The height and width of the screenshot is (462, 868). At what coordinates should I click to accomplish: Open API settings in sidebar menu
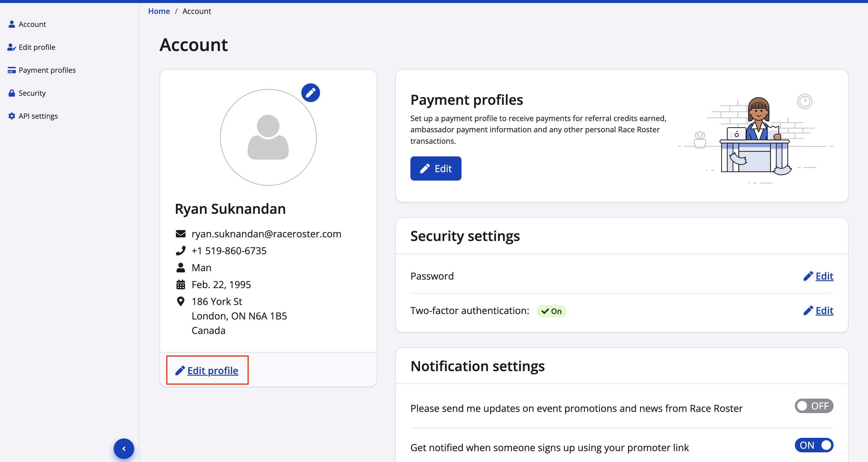pos(38,116)
